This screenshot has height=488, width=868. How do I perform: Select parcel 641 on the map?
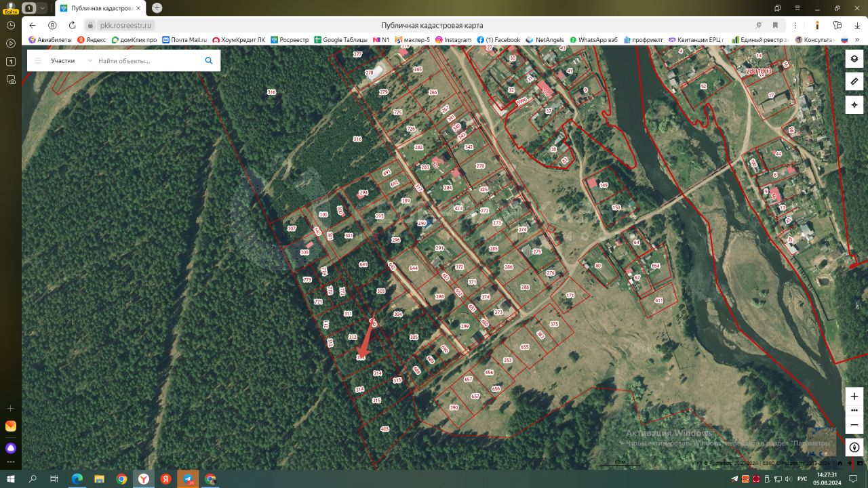pos(363,264)
